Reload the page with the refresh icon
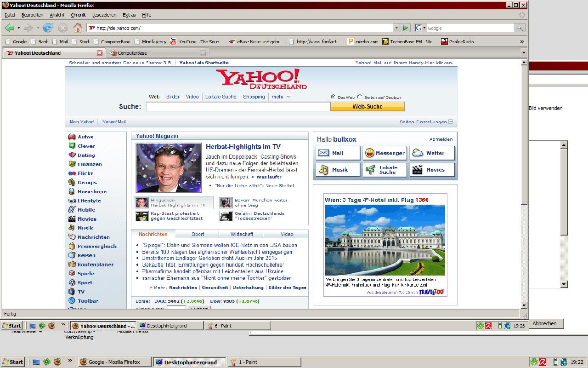The height and width of the screenshot is (368, 588). tap(48, 28)
